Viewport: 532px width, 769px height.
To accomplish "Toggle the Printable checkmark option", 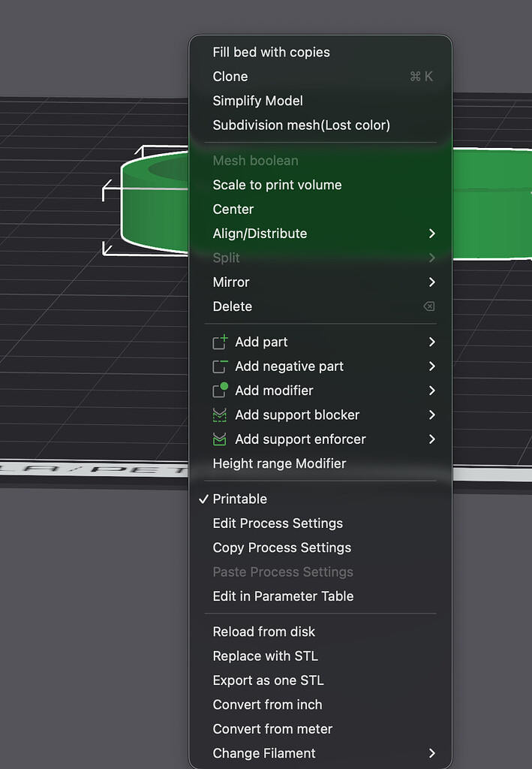I will tap(204, 499).
